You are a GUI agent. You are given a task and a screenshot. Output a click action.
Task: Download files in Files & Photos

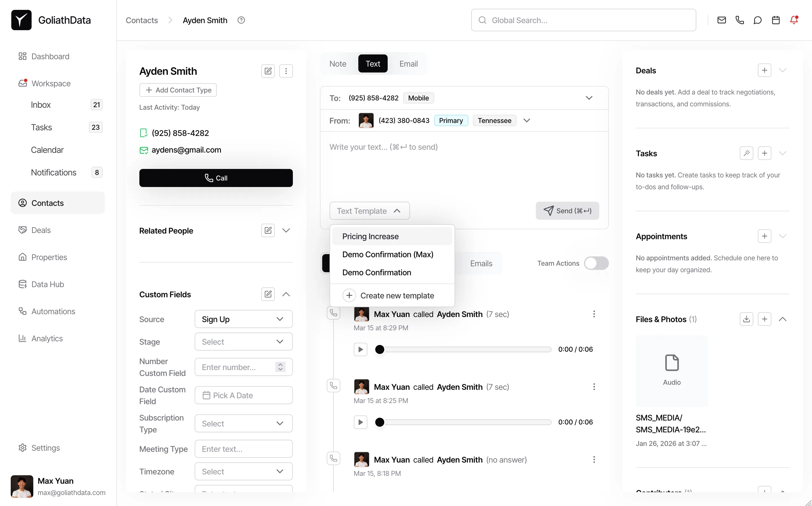(x=746, y=319)
